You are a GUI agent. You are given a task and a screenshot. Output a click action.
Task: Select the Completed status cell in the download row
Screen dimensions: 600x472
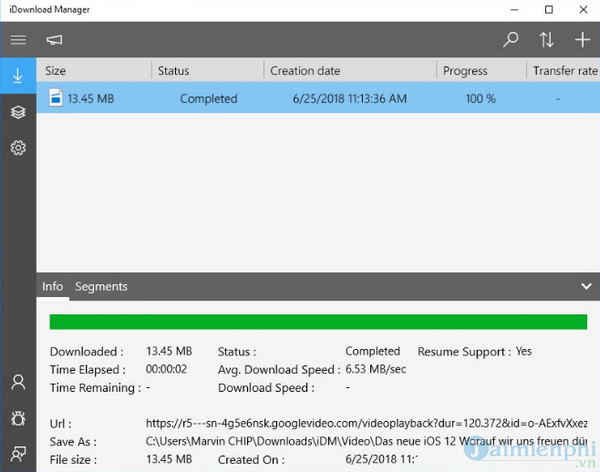[209, 99]
